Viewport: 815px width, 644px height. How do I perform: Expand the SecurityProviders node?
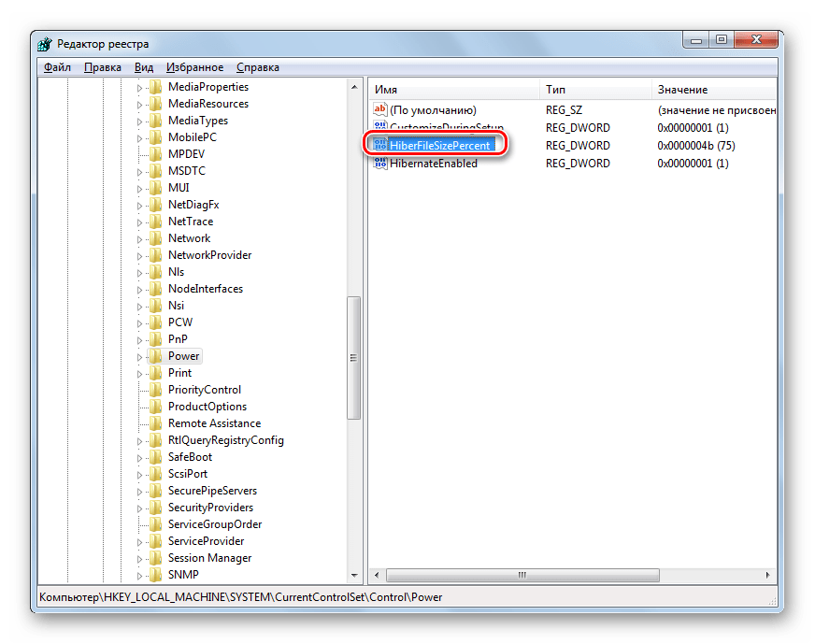pos(139,508)
